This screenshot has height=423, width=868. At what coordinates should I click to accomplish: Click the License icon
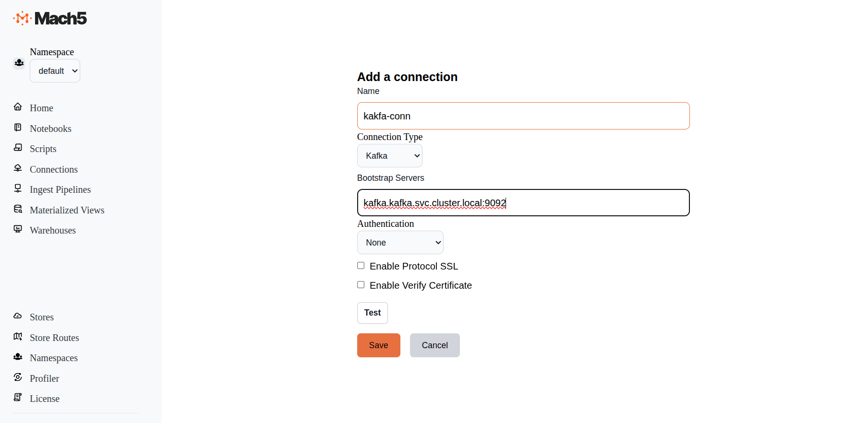tap(18, 398)
